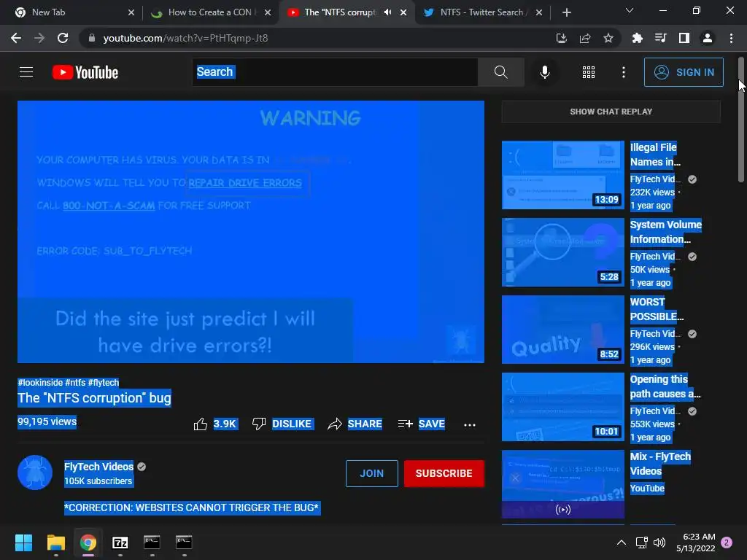This screenshot has height=560, width=747.
Task: Open Chrome three-dot menu
Action: (x=731, y=38)
